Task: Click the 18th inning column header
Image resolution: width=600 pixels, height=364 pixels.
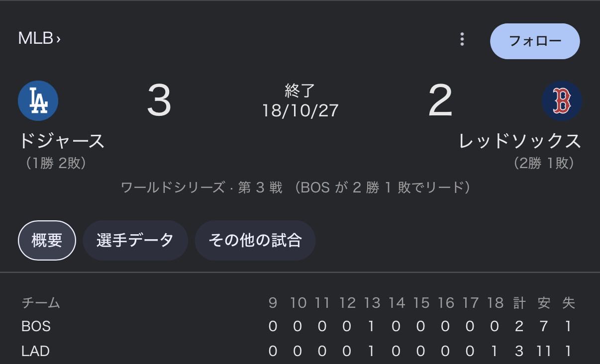Action: pyautogui.click(x=495, y=303)
